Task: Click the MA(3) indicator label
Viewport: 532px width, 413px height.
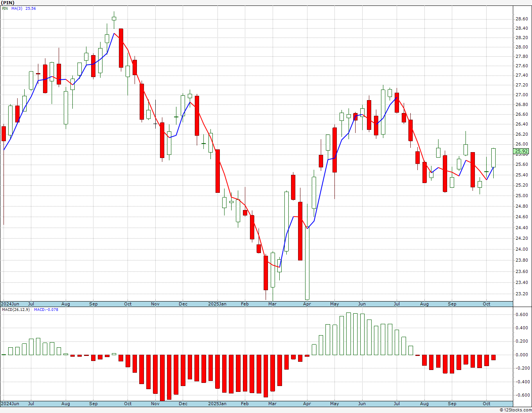Action: pyautogui.click(x=17, y=8)
